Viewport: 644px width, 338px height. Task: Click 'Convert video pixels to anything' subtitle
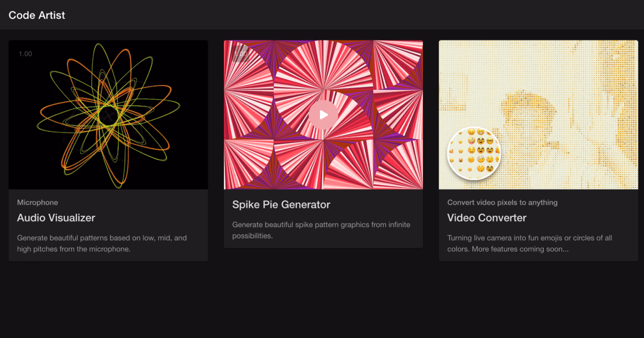coord(502,203)
